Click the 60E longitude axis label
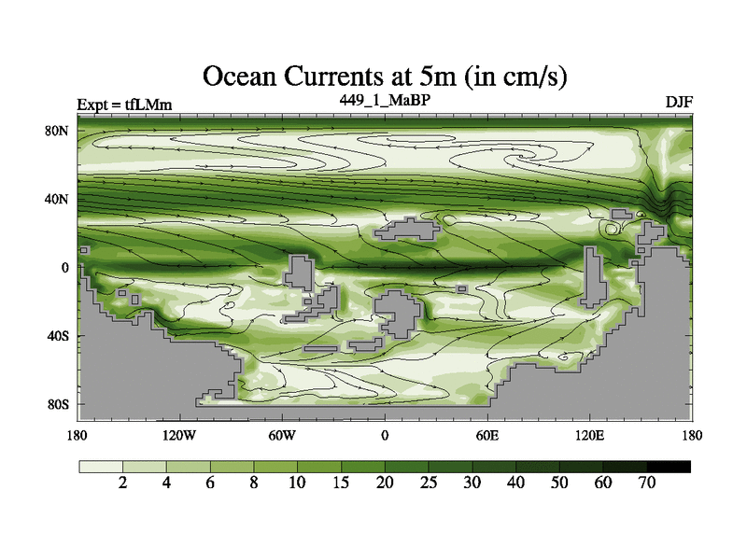 pyautogui.click(x=486, y=435)
